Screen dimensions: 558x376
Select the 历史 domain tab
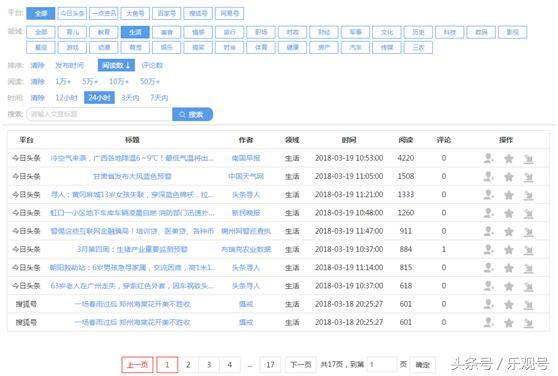point(418,32)
